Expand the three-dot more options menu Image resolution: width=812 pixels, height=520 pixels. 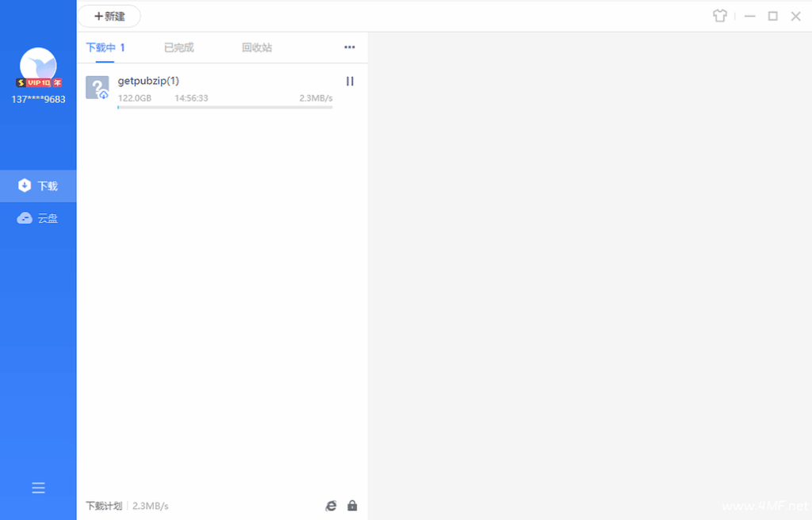click(x=350, y=48)
